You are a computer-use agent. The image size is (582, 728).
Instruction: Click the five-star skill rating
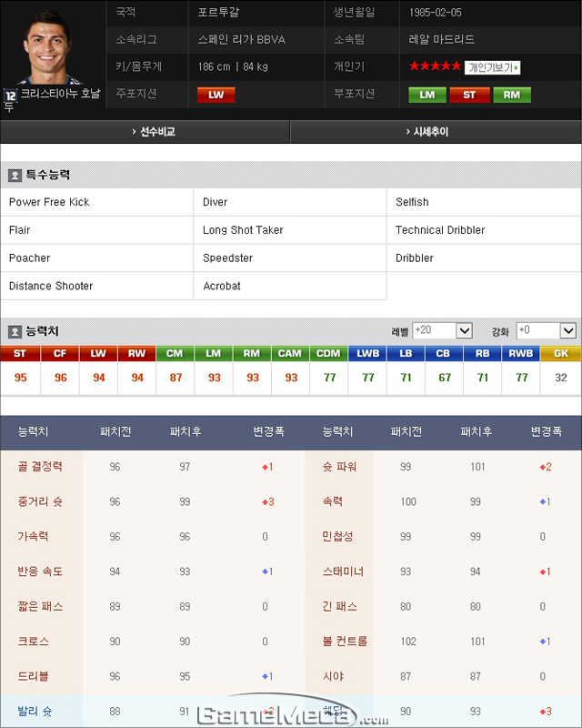(x=435, y=66)
